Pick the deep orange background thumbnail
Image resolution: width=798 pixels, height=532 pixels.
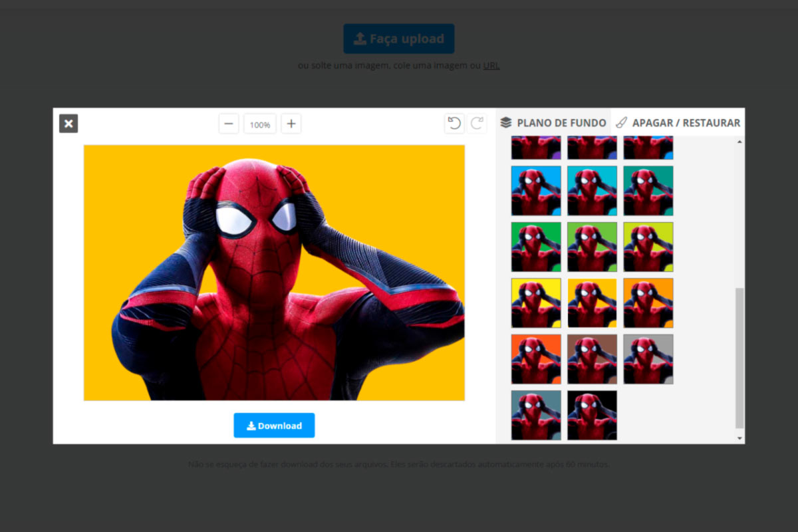536,359
